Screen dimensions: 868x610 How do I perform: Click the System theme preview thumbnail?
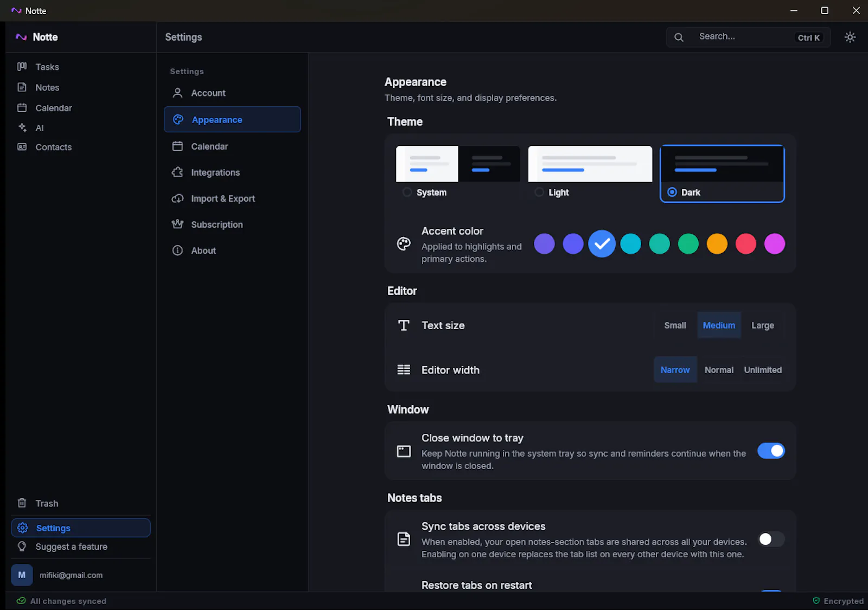(x=458, y=164)
